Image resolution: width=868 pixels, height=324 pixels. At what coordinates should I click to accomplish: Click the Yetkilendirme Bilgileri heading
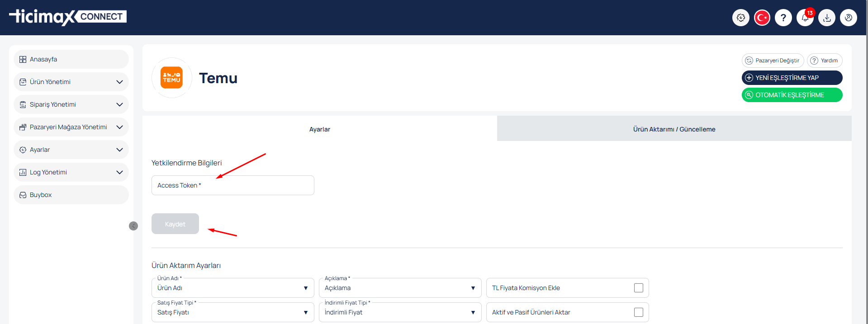tap(186, 163)
